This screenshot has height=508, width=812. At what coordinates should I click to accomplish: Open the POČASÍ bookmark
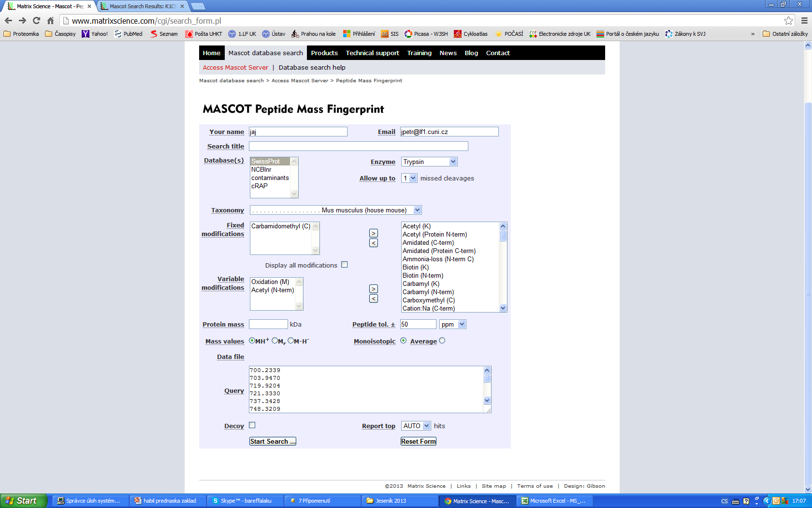click(509, 34)
